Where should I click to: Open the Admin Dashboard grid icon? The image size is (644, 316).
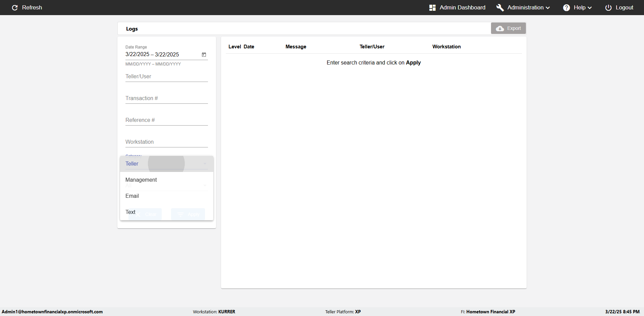pyautogui.click(x=432, y=7)
